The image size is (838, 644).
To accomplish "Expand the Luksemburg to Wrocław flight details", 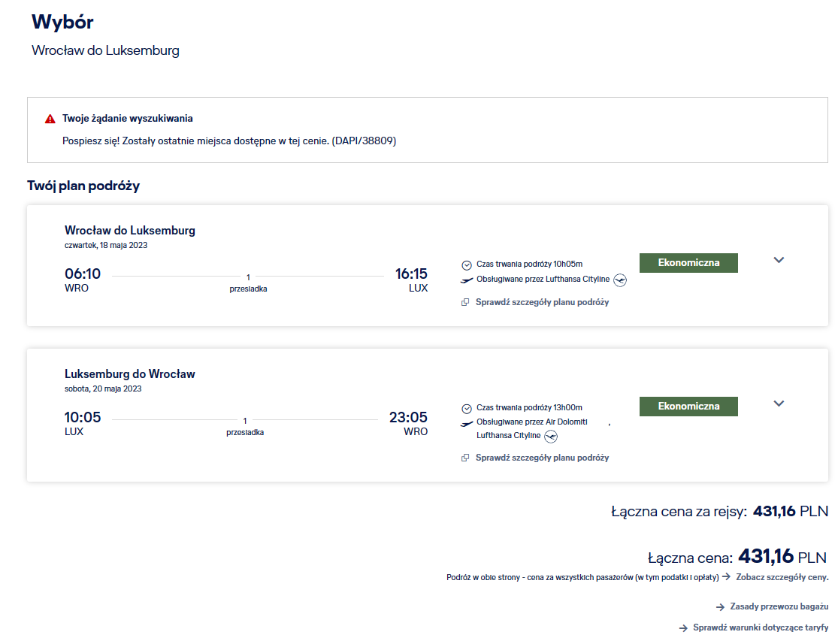I will 779,404.
